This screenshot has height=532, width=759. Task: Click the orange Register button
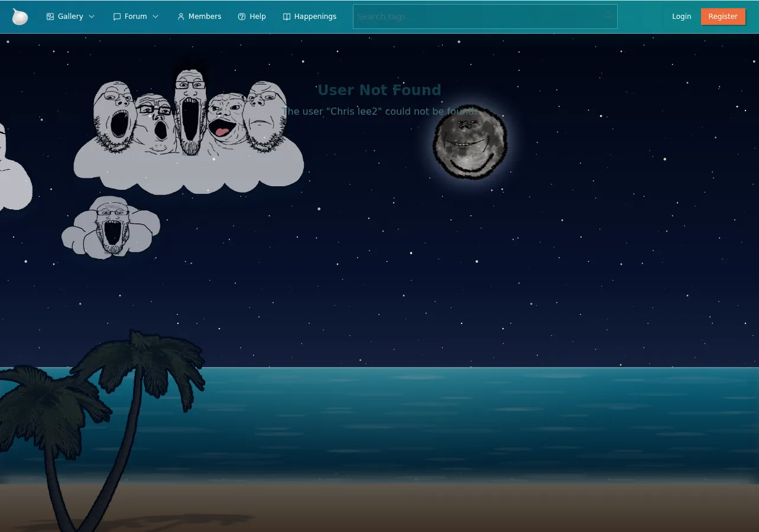(723, 17)
